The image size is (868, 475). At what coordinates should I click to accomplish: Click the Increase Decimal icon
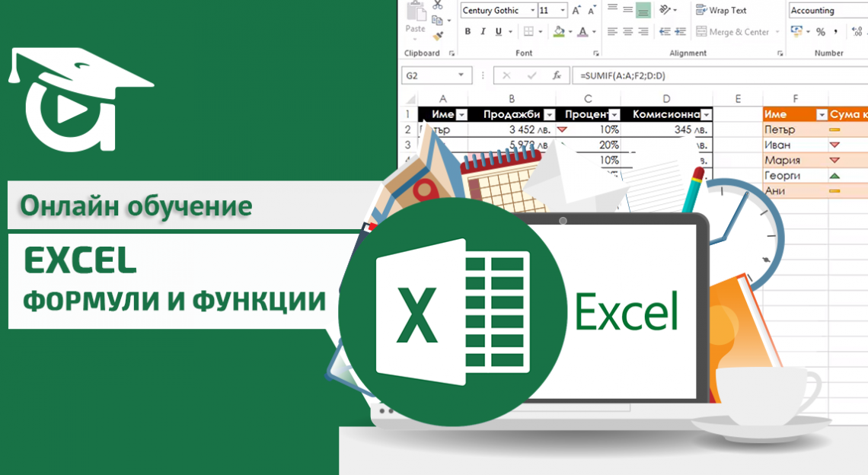coord(857,31)
